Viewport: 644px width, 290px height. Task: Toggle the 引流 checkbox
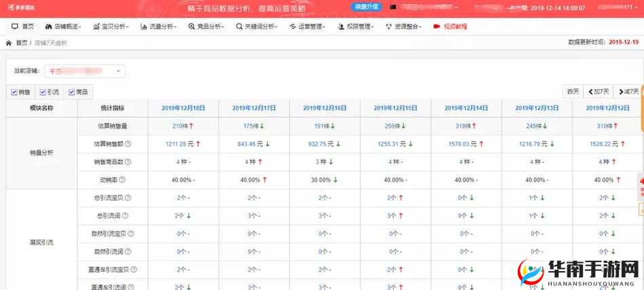coord(43,92)
